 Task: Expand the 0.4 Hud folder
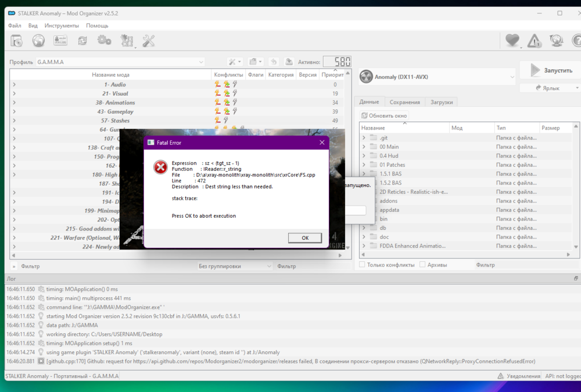click(x=364, y=156)
